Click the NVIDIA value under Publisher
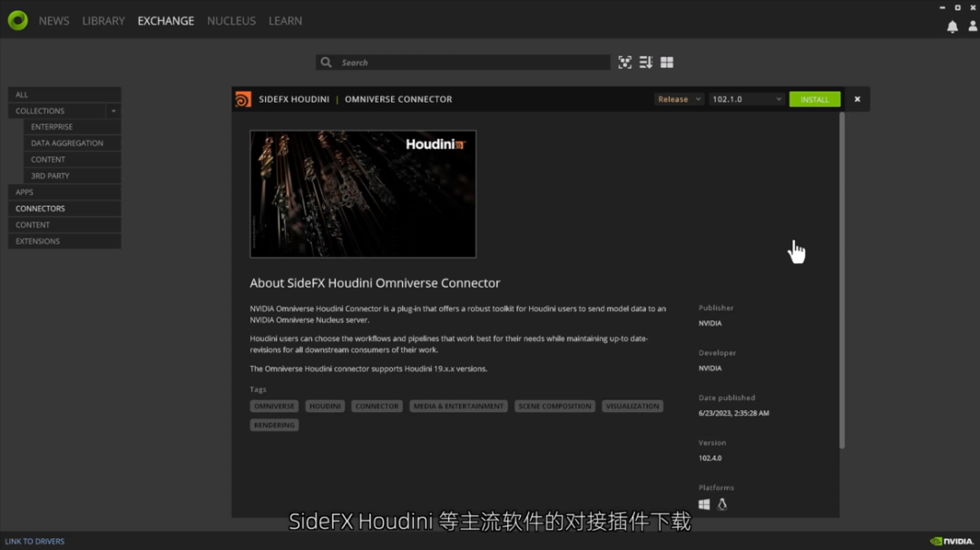This screenshot has width=980, height=550. 710,323
